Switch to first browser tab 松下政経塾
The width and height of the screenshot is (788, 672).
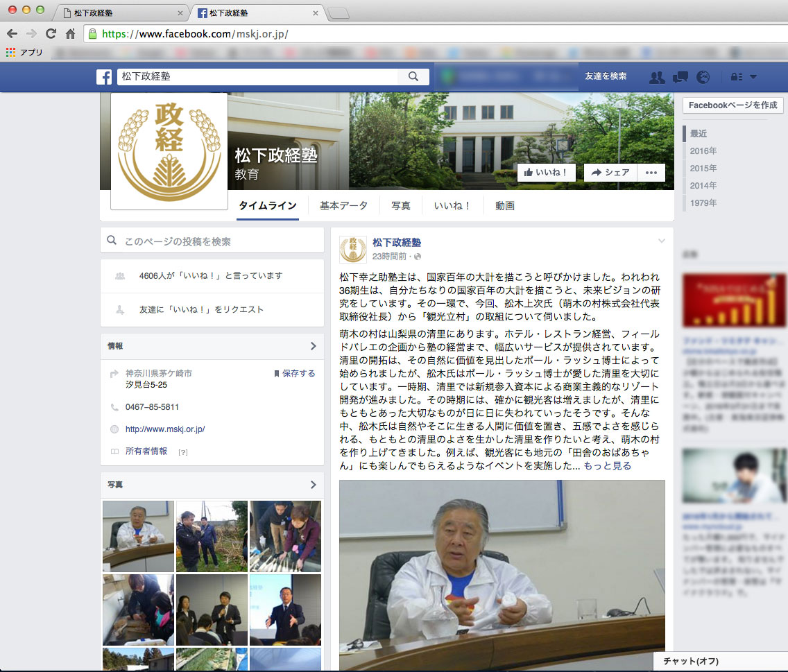121,12
